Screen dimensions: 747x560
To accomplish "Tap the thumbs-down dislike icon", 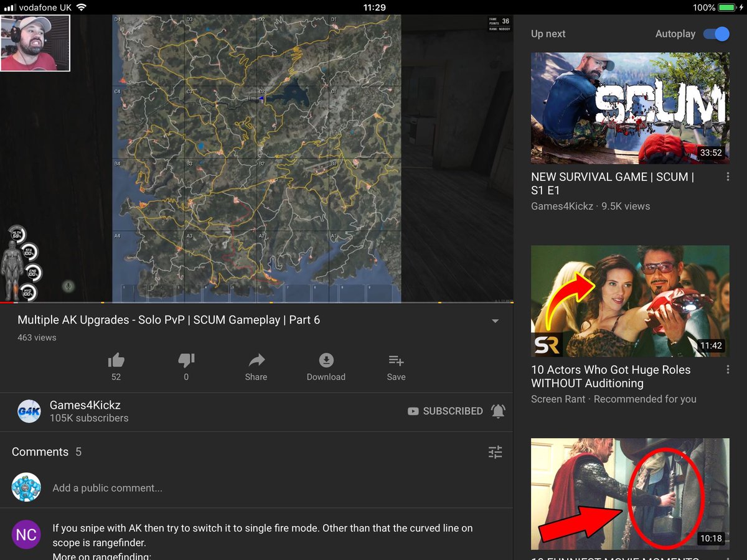I will [186, 360].
